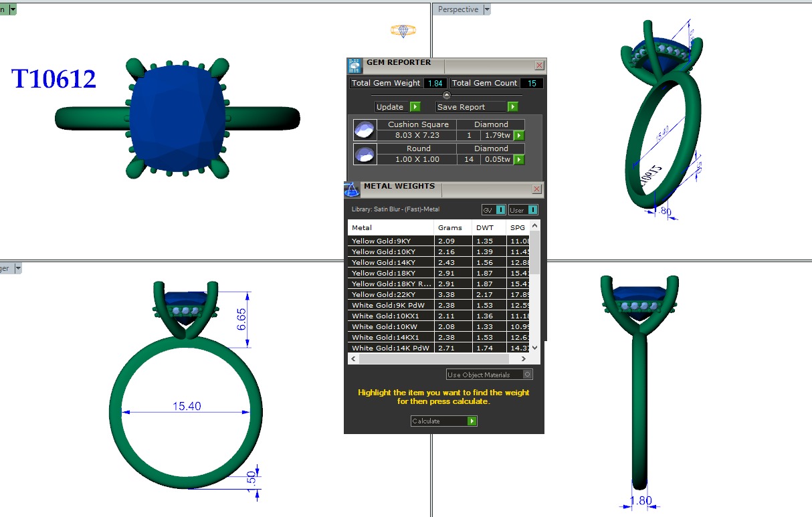The width and height of the screenshot is (812, 517).
Task: Close the Metal Weights panel
Action: [536, 189]
